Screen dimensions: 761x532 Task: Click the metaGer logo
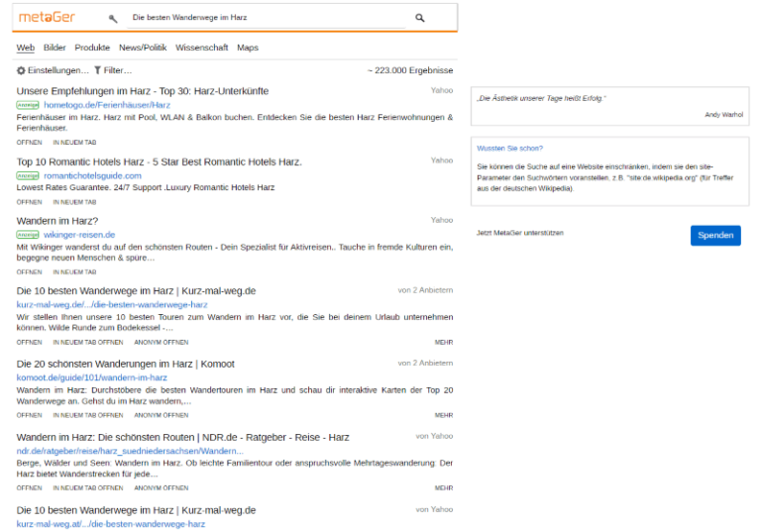pyautogui.click(x=47, y=18)
